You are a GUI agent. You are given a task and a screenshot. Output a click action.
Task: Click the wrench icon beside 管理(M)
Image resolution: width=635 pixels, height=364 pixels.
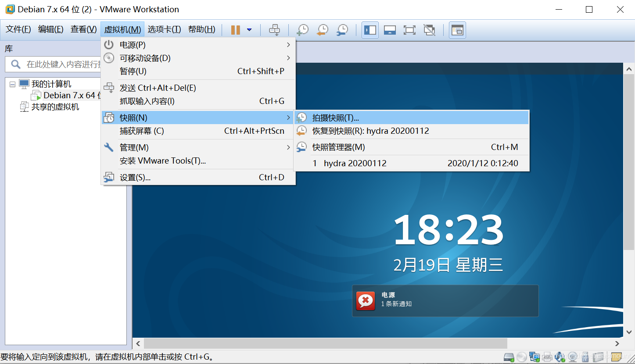(x=108, y=147)
